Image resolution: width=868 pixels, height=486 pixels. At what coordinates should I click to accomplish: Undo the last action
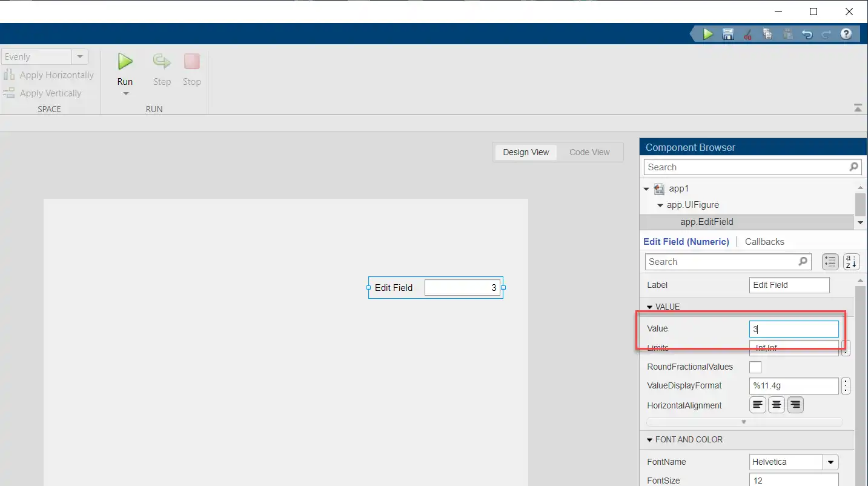(807, 35)
